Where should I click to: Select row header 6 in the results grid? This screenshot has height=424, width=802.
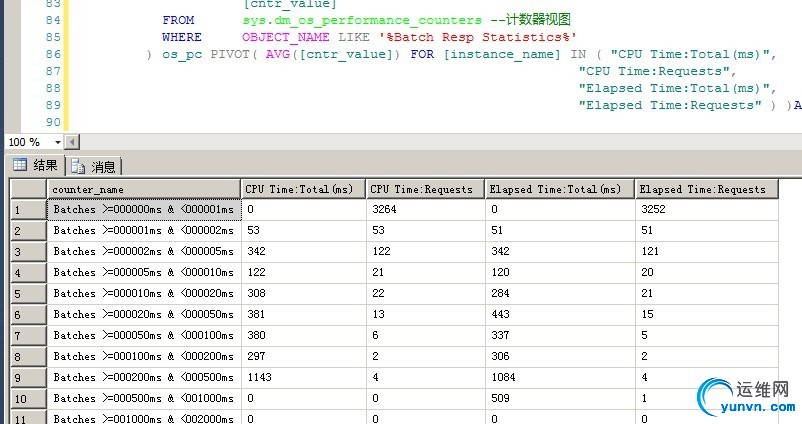(x=29, y=315)
